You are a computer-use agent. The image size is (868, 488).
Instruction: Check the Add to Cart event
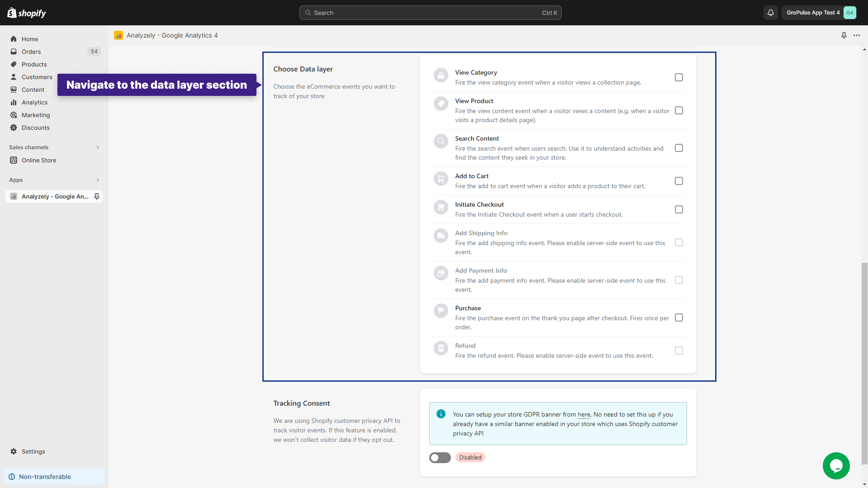point(678,181)
